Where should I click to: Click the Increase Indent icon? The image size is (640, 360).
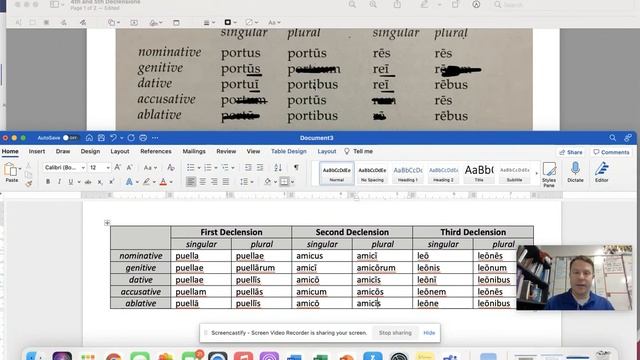(x=260, y=167)
